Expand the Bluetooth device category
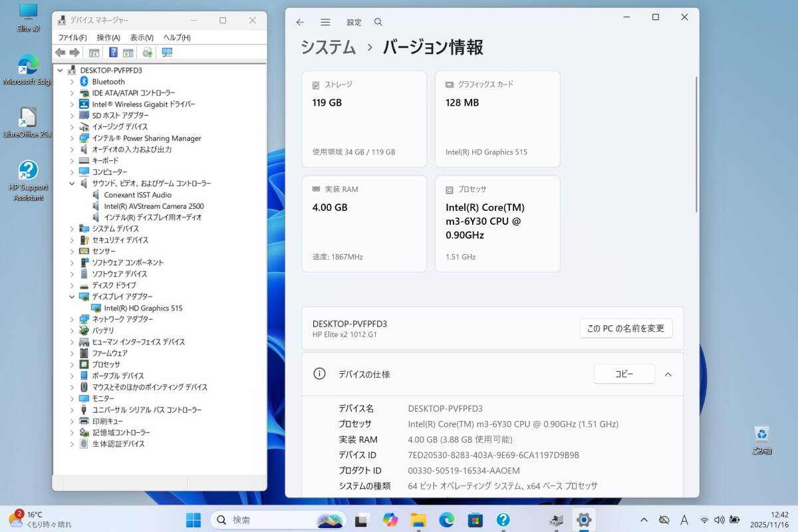The height and width of the screenshot is (532, 798). 72,82
